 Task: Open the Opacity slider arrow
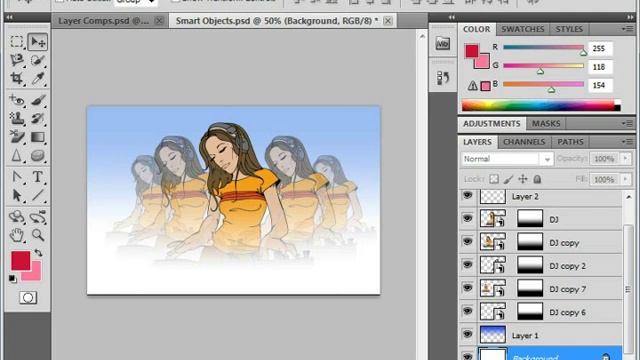point(625,158)
